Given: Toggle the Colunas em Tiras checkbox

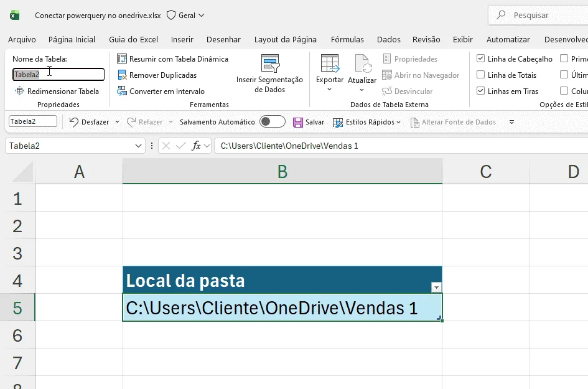Looking at the screenshot, I should click(564, 91).
